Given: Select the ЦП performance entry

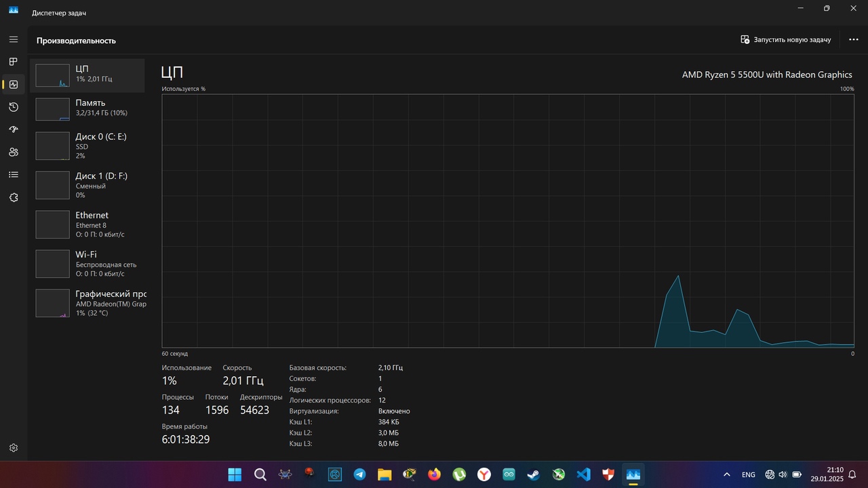Looking at the screenshot, I should click(87, 75).
